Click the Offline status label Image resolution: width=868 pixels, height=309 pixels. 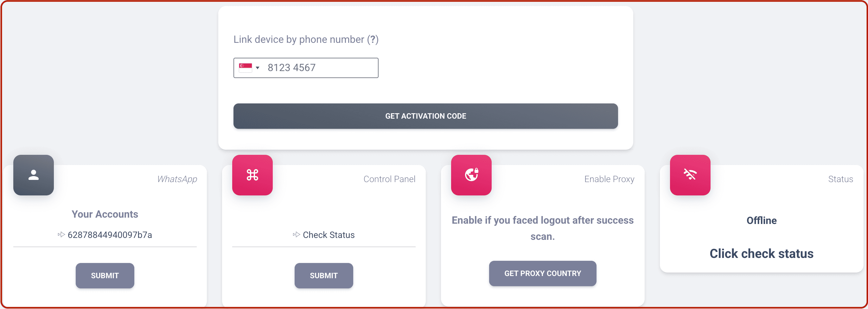pyautogui.click(x=762, y=220)
